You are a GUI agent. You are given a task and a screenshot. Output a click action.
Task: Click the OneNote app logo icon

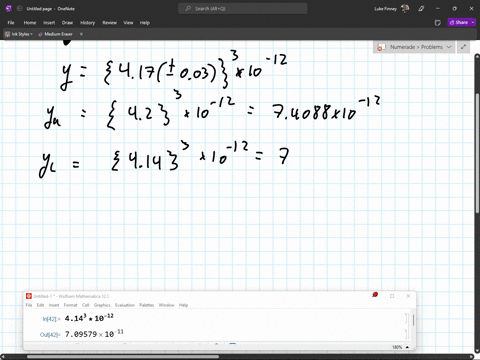point(9,9)
